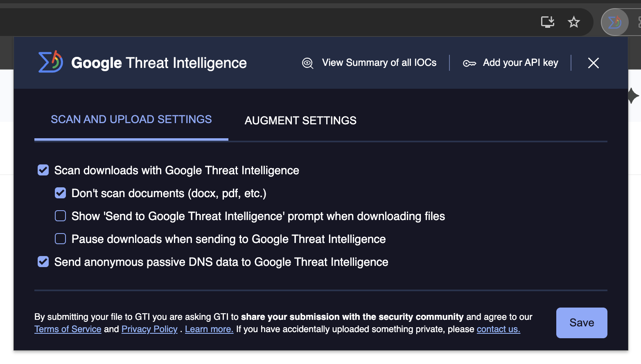Close the Google Threat Intelligence popup
The height and width of the screenshot is (364, 641).
[x=593, y=63]
